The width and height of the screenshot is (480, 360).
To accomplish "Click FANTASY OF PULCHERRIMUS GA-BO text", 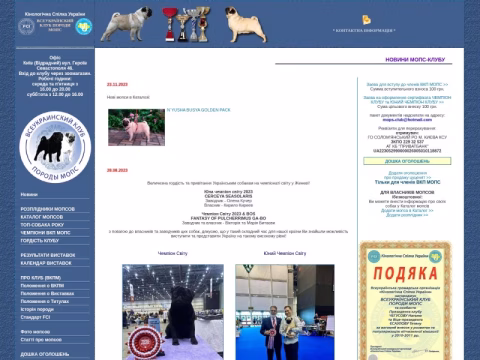I will [x=228, y=218].
